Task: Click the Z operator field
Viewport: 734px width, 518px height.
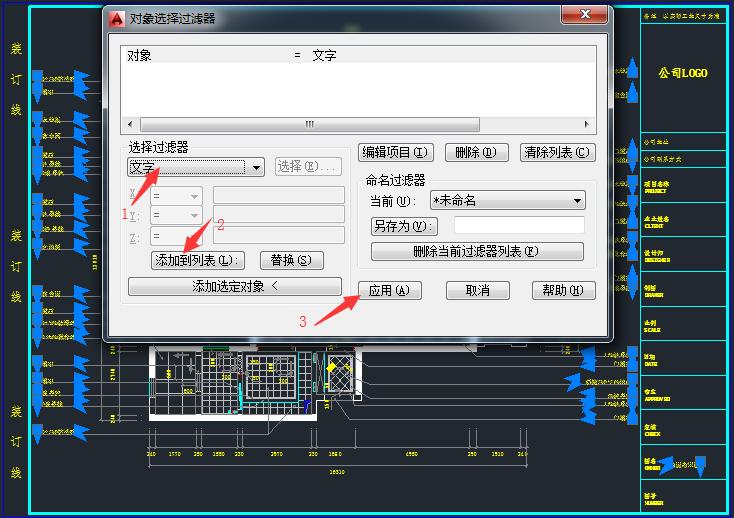Action: [176, 236]
